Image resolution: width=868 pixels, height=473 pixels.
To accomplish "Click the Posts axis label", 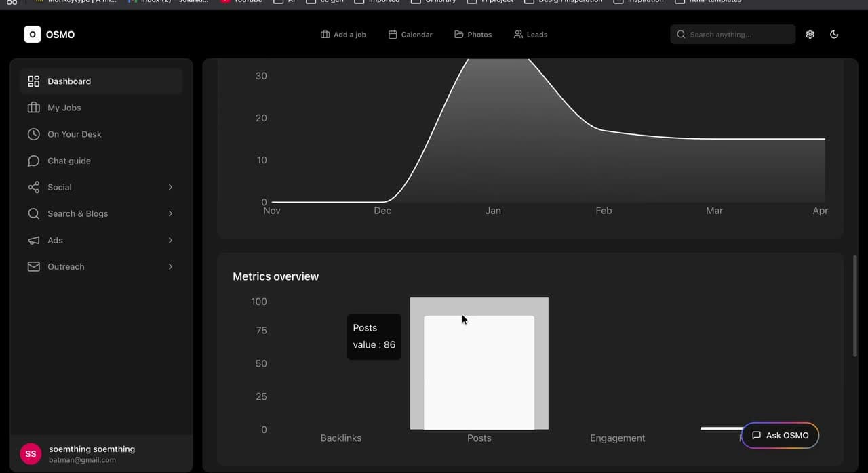I will (479, 438).
